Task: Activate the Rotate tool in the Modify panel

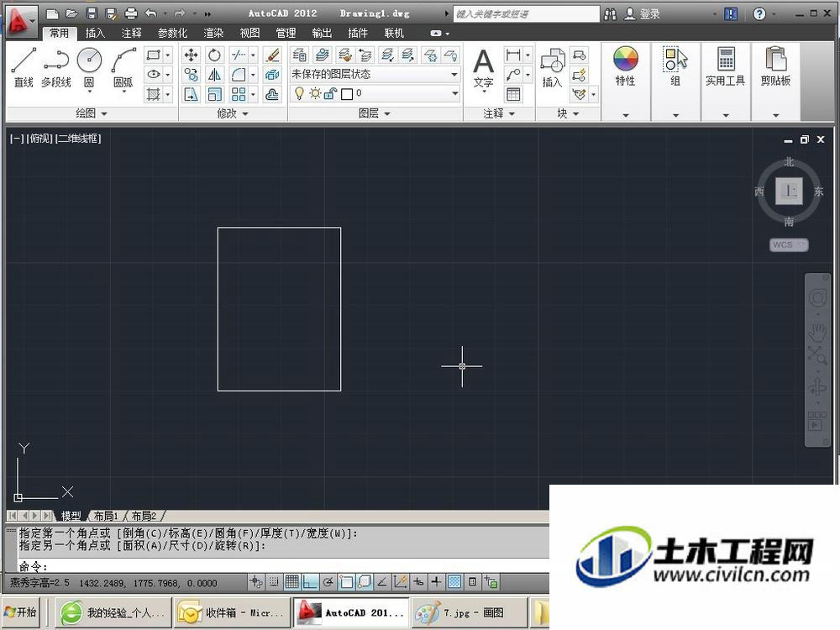Action: tap(214, 55)
